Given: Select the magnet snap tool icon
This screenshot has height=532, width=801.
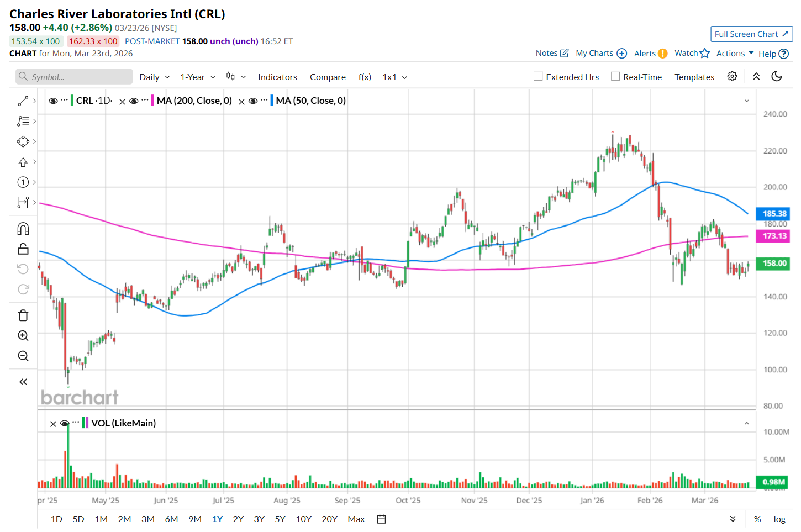Looking at the screenshot, I should pyautogui.click(x=23, y=229).
